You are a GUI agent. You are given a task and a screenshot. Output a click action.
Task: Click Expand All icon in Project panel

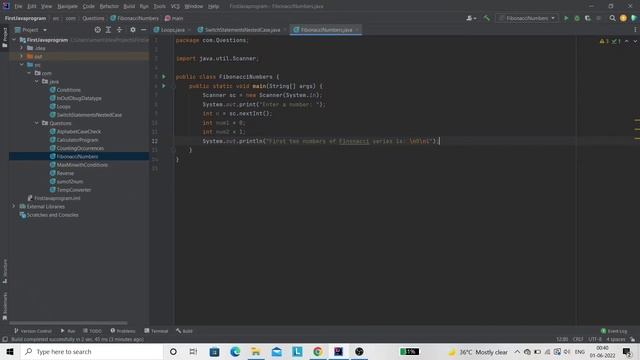click(108, 30)
